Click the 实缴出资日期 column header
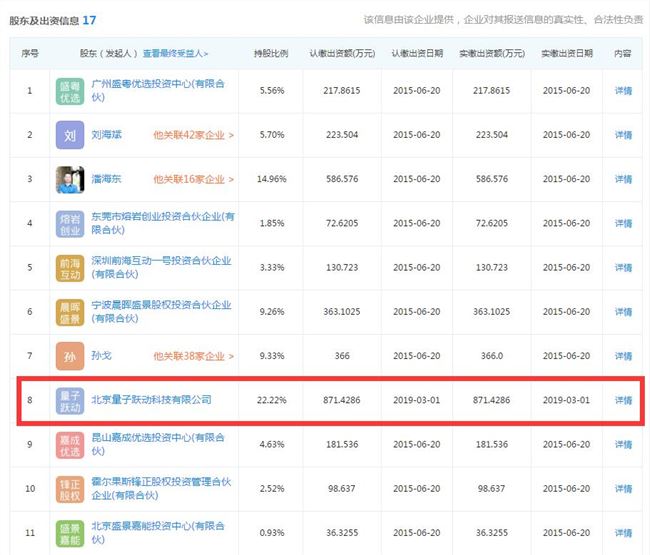650x555 pixels. (x=567, y=53)
